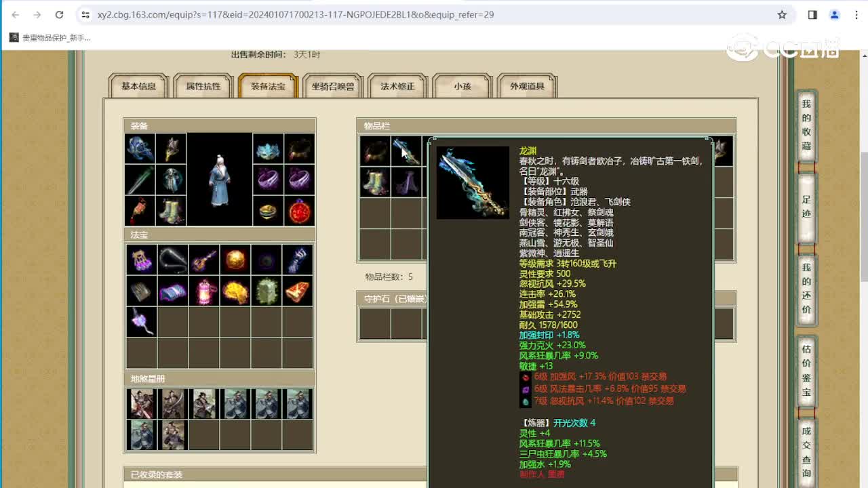Click the green spiked seal magic treasure
Screen dimensions: 868x488
point(267,291)
